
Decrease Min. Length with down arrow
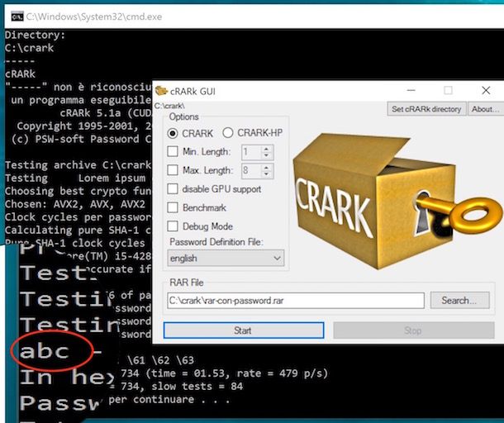point(267,155)
